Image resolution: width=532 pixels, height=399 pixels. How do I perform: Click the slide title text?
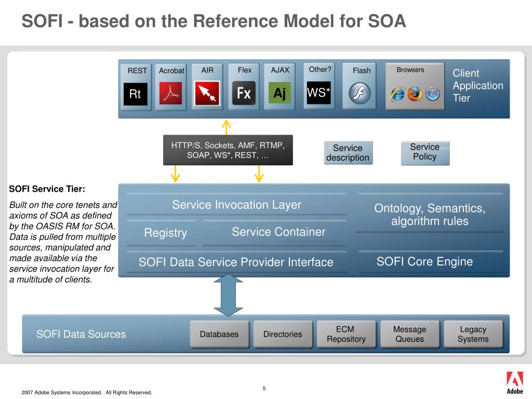click(x=214, y=21)
